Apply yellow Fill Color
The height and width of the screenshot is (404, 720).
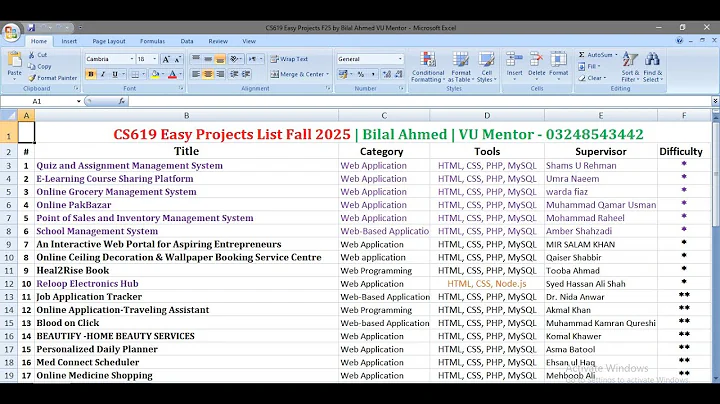pos(155,74)
